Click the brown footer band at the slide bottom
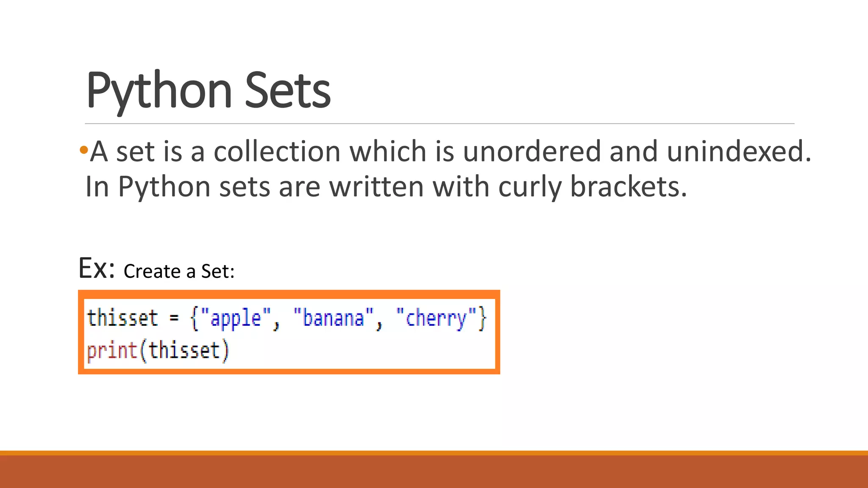This screenshot has width=868, height=488. (x=434, y=471)
